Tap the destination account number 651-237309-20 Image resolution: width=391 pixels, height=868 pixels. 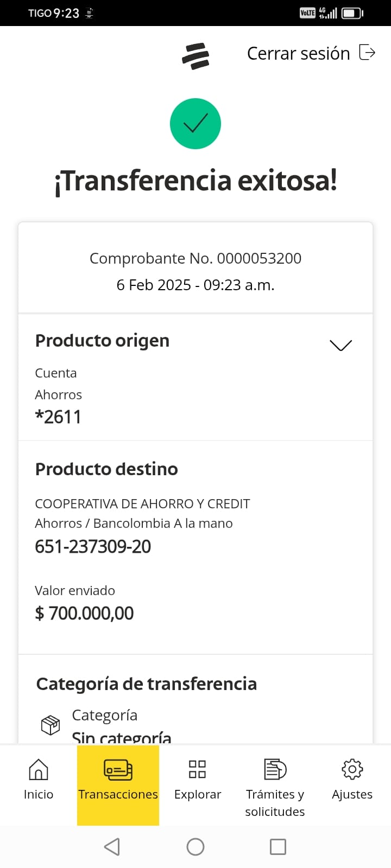[93, 546]
